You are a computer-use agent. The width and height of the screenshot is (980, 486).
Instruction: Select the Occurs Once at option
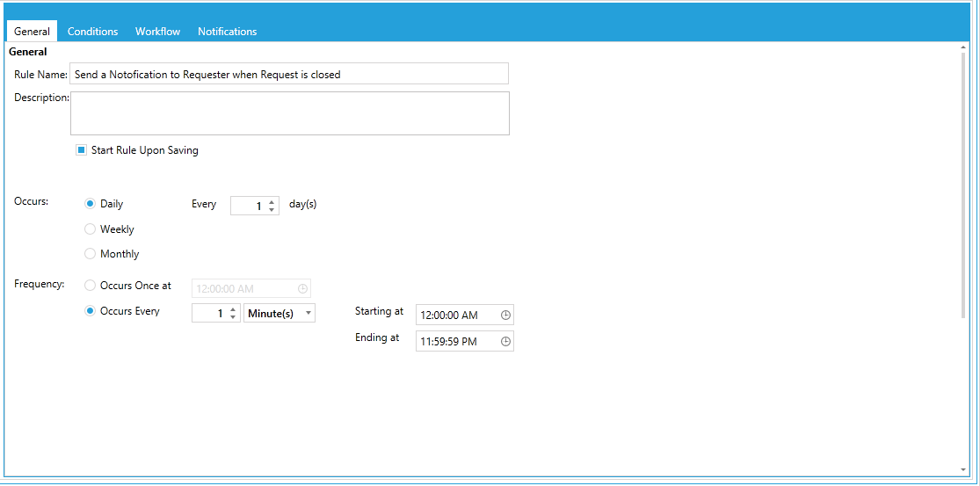tap(90, 286)
